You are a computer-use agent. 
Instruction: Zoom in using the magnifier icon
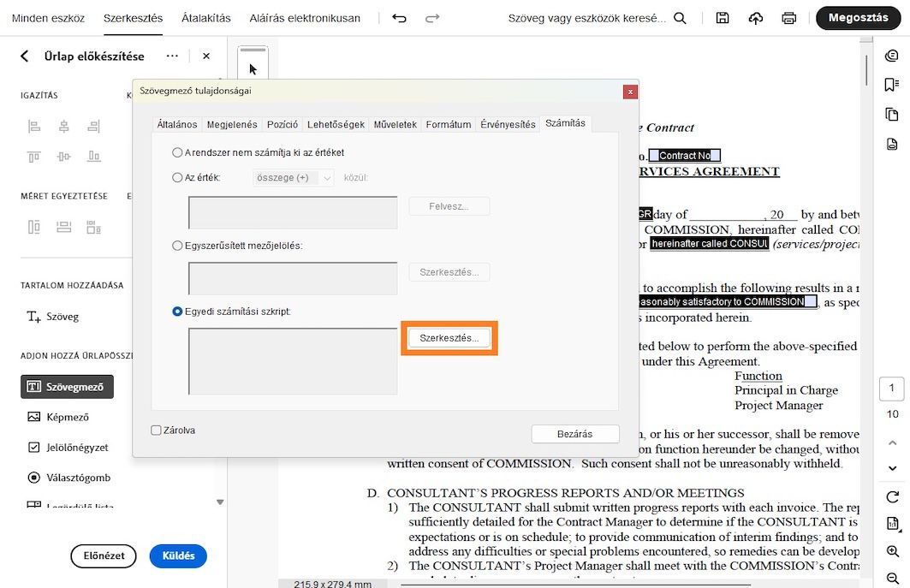coord(893,550)
